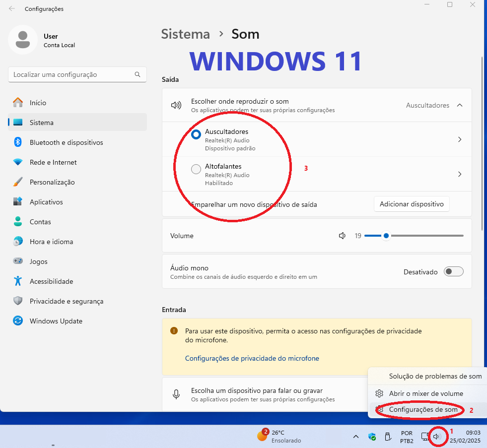Open Hora e idioma settings
The width and height of the screenshot is (487, 448).
click(77, 242)
